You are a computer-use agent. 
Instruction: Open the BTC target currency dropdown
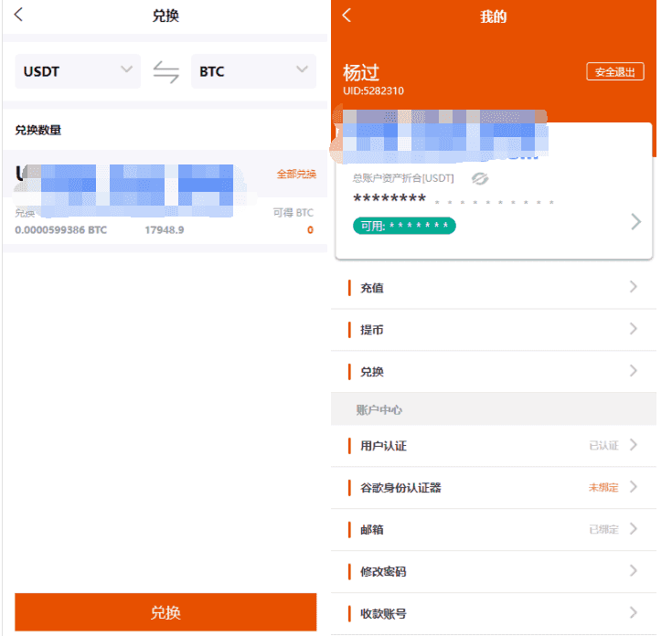(253, 71)
